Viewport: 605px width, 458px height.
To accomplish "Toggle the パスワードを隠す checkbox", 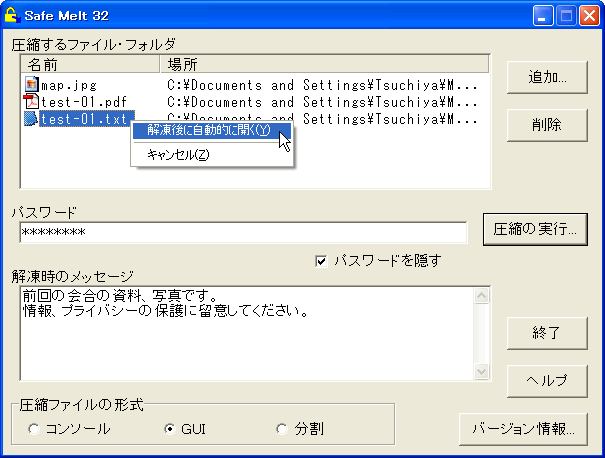I will pyautogui.click(x=321, y=261).
